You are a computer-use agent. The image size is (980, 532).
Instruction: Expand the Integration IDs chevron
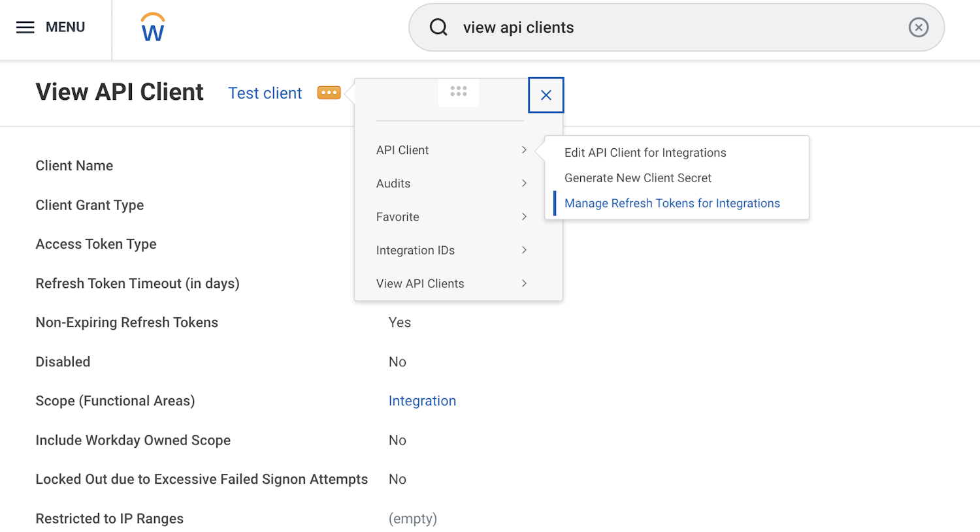tap(524, 250)
